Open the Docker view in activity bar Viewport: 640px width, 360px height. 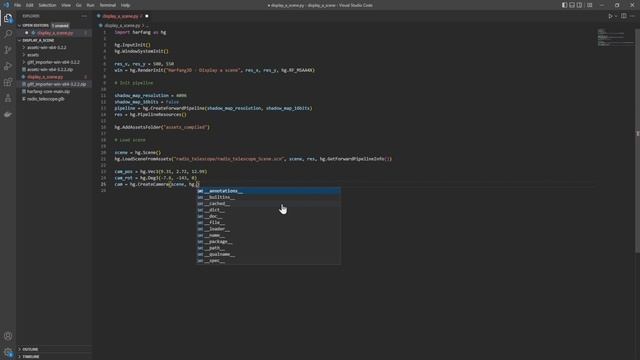tap(8, 114)
